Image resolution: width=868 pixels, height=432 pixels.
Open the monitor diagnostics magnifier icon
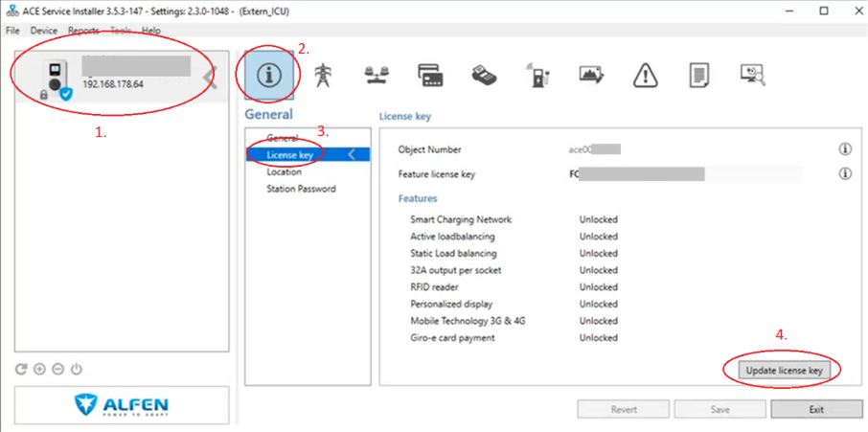753,76
